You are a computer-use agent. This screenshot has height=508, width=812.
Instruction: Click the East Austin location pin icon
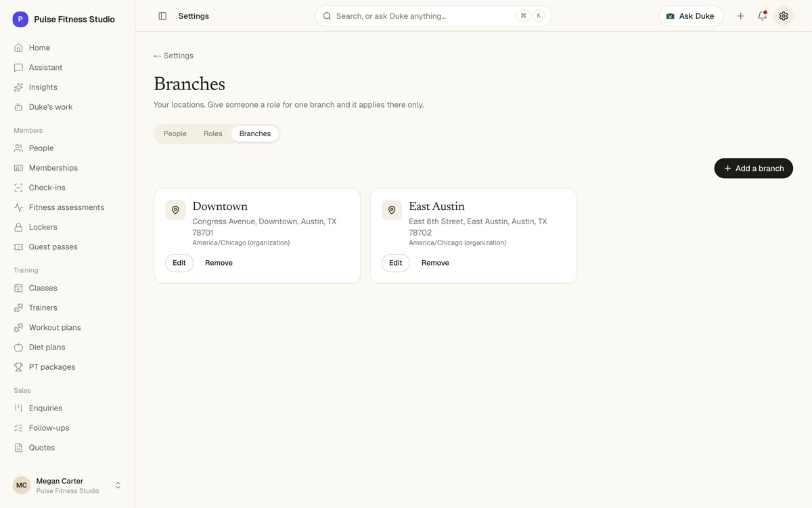tap(392, 210)
